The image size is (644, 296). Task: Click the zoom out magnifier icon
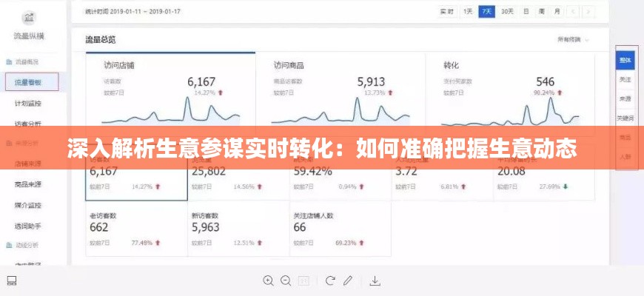tap(286, 280)
